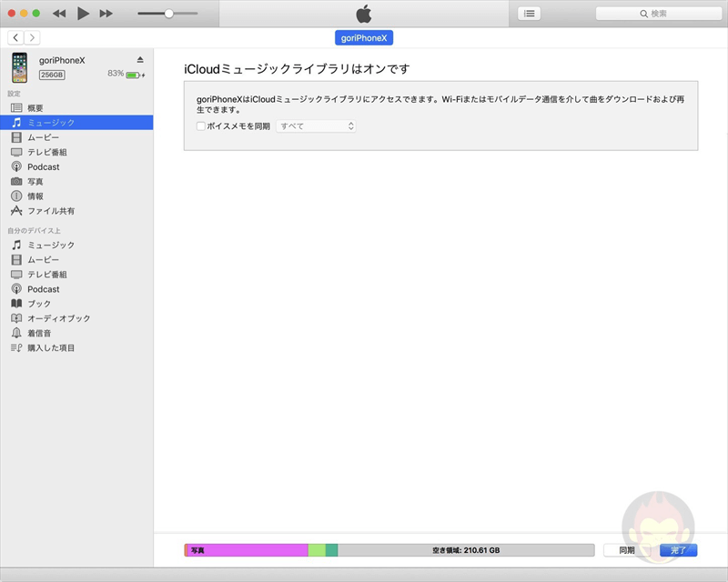Expand the すべて dropdown menu
Screen dimensions: 728x582
point(316,126)
